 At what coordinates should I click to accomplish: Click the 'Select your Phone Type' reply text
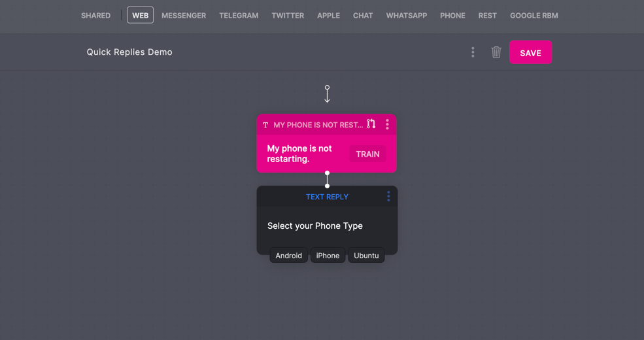click(315, 226)
